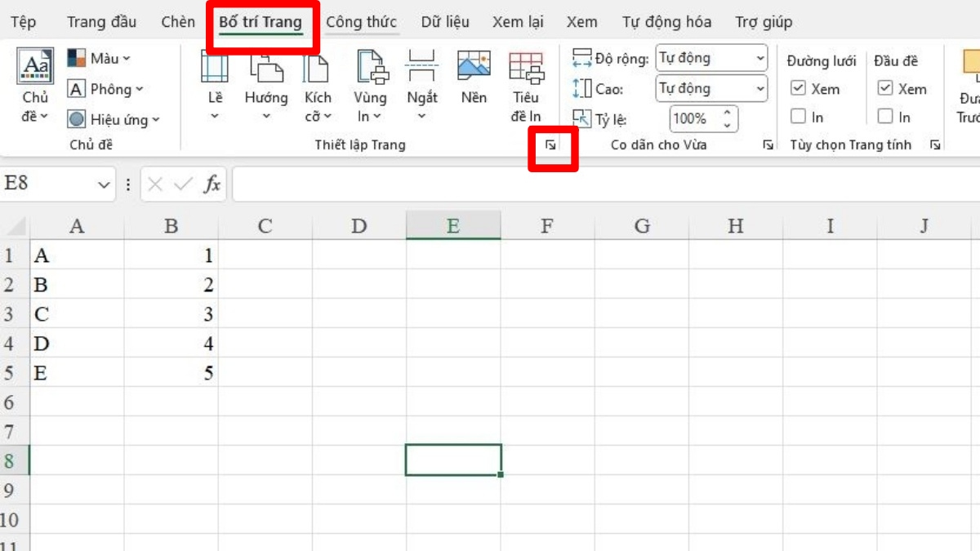Screen dimensions: 980x551
Task: Click the Tiêu đề In print titles icon
Action: click(526, 67)
